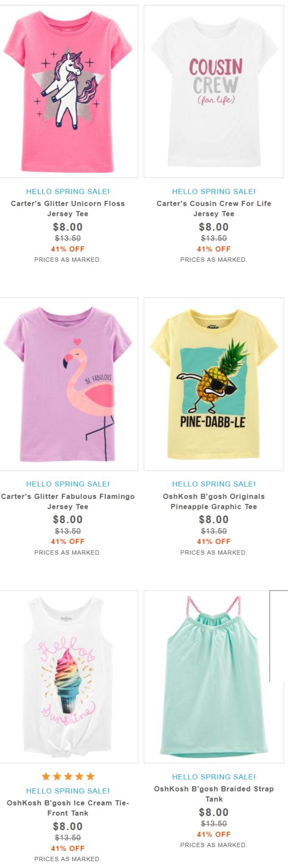
Task: Select OshKosh B'gosh Ice Cream Tie-Front Tank title
Action: tap(68, 808)
